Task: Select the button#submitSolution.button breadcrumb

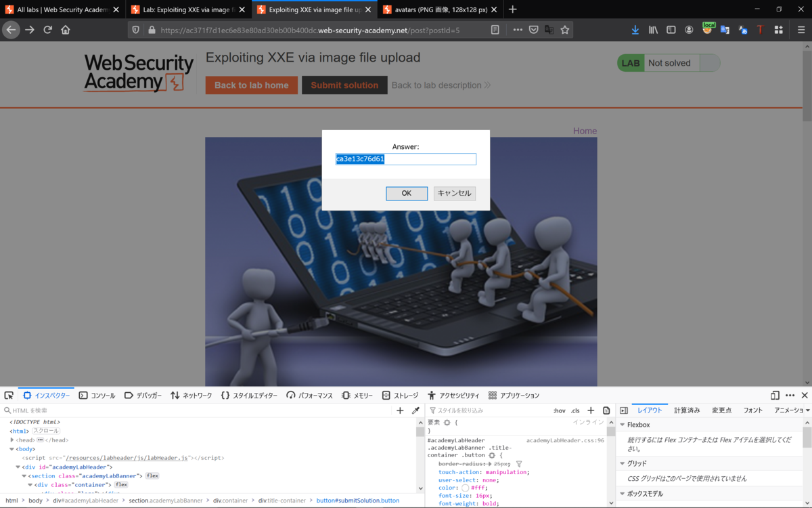Action: [358, 501]
